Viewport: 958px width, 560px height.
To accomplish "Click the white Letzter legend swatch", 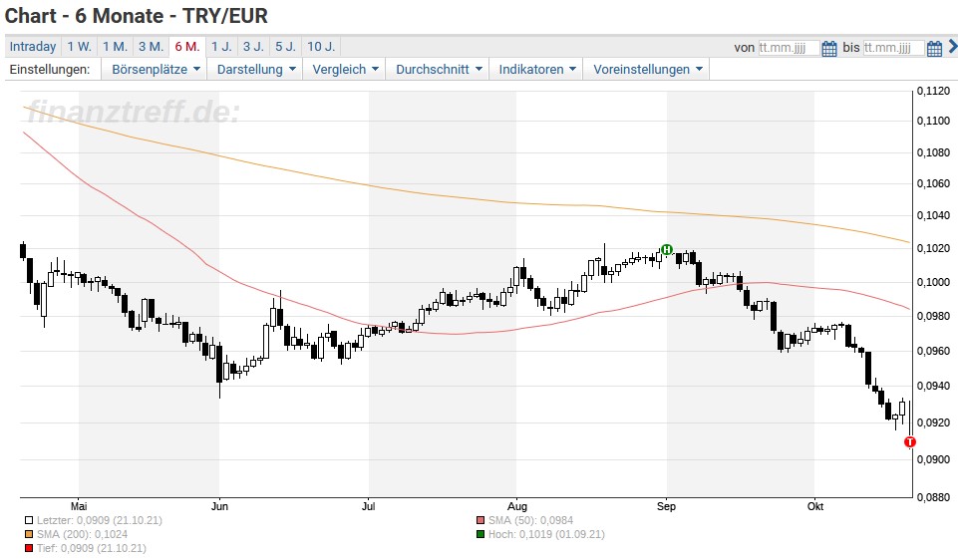I will (x=29, y=521).
